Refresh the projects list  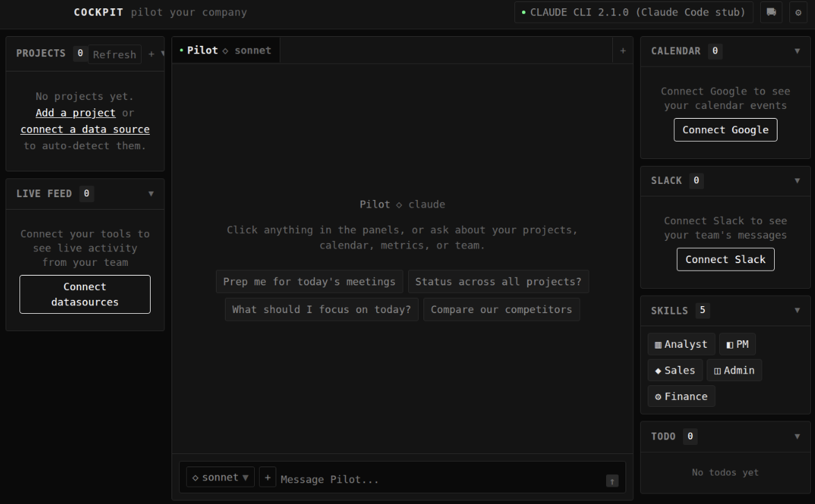115,54
